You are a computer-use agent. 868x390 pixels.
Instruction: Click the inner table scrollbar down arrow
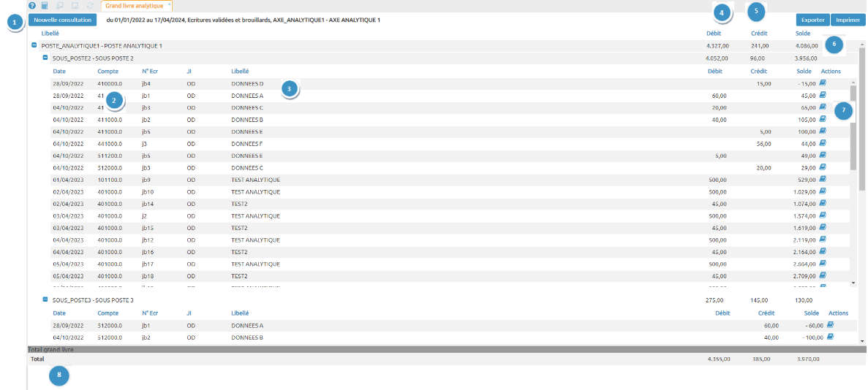pos(853,282)
